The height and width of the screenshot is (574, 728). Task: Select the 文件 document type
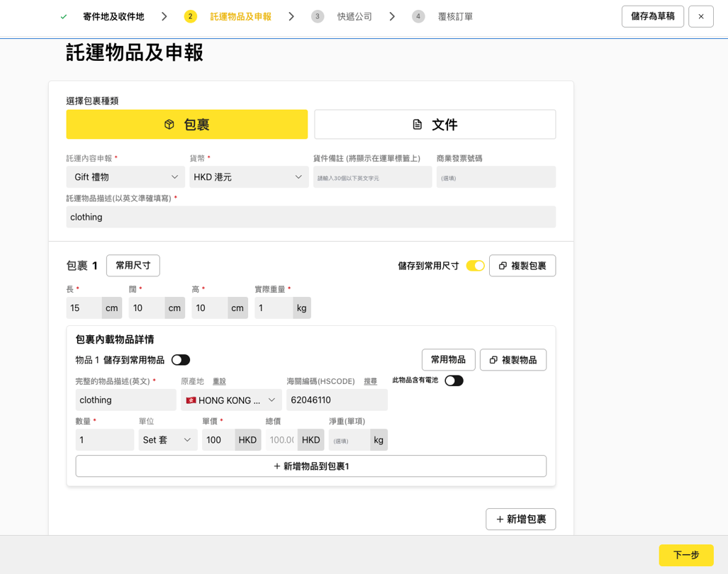tap(435, 125)
